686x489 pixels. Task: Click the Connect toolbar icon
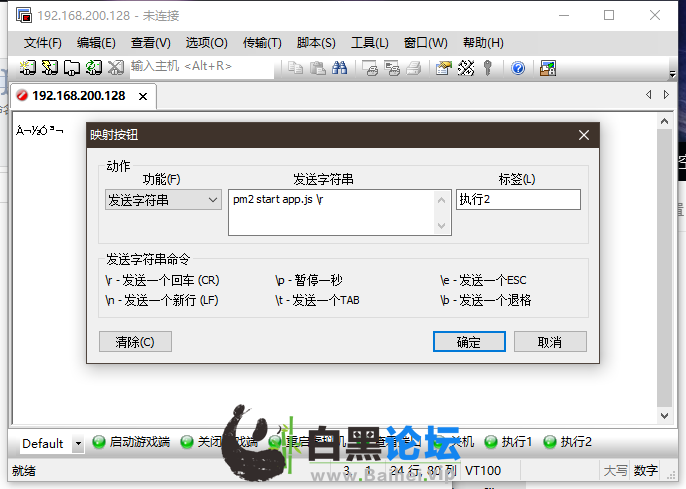click(x=28, y=68)
